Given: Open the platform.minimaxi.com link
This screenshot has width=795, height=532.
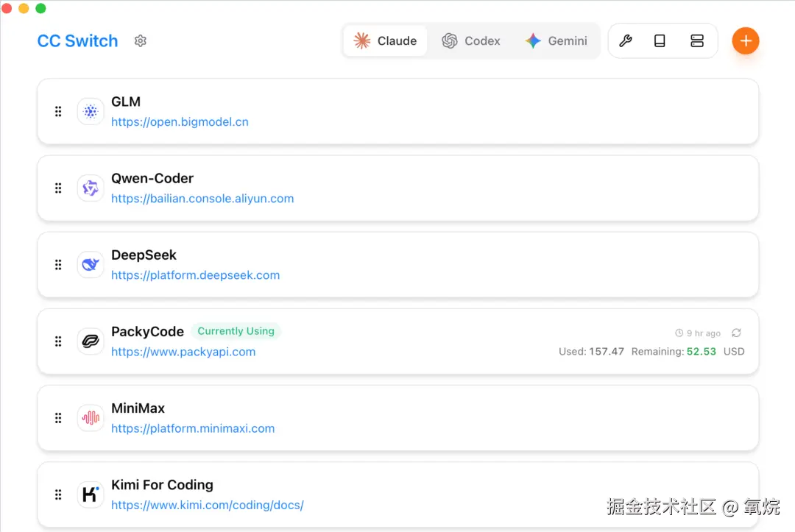Looking at the screenshot, I should click(x=193, y=428).
